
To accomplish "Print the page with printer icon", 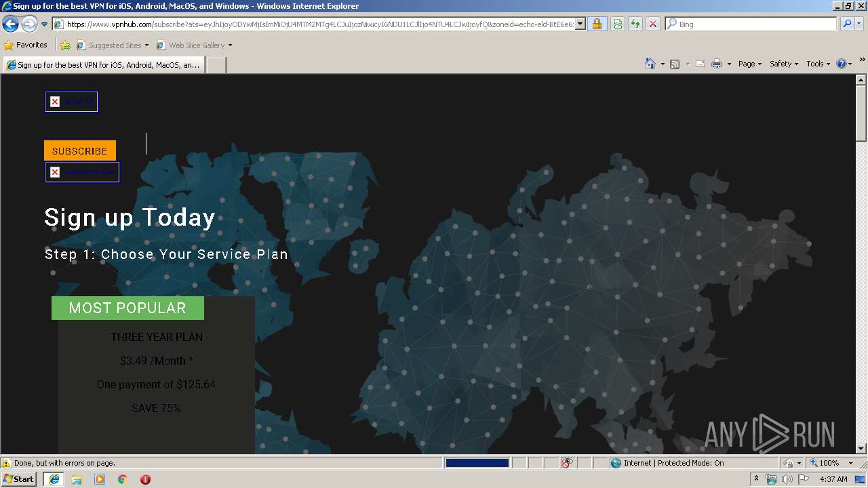I will point(717,64).
